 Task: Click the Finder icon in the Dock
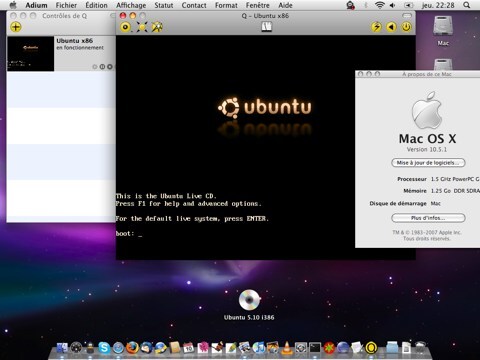(62, 348)
